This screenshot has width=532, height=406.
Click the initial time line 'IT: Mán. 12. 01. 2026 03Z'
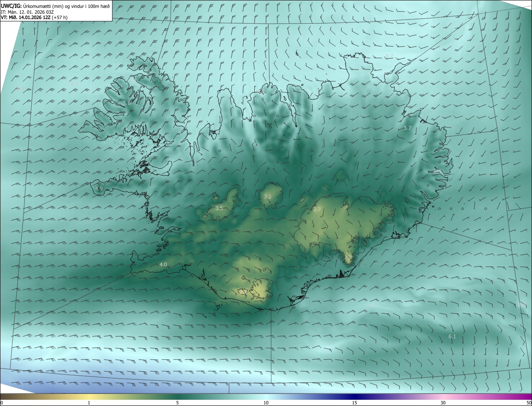click(x=27, y=12)
